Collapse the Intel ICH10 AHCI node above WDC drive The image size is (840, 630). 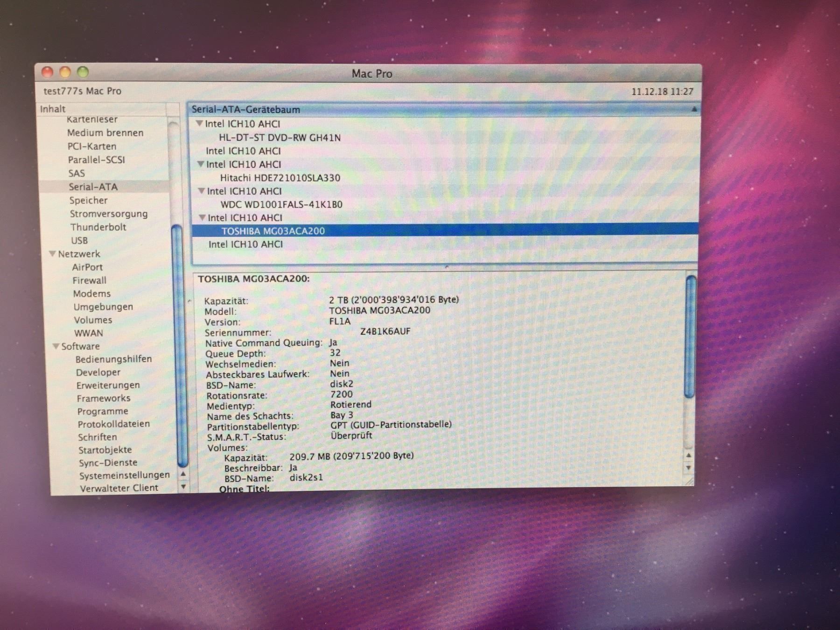click(202, 191)
